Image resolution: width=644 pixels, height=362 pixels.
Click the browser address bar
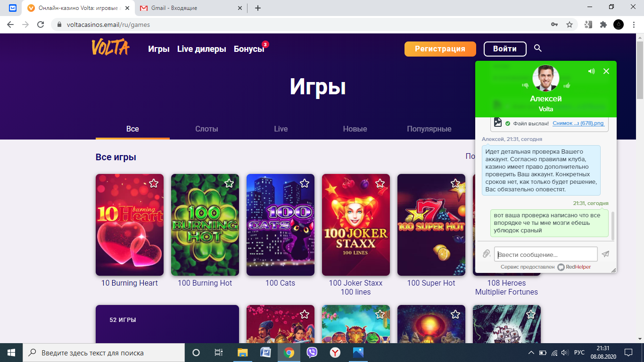pyautogui.click(x=302, y=25)
